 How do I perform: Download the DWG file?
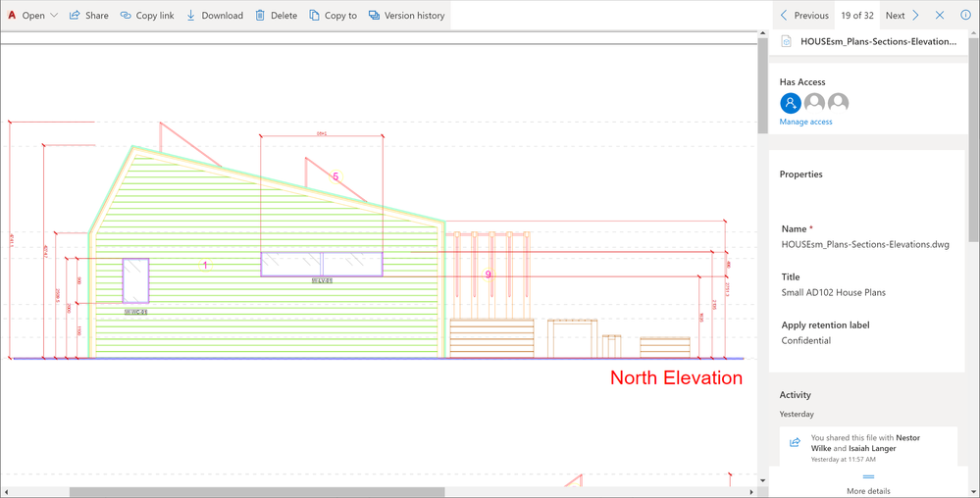click(x=215, y=15)
